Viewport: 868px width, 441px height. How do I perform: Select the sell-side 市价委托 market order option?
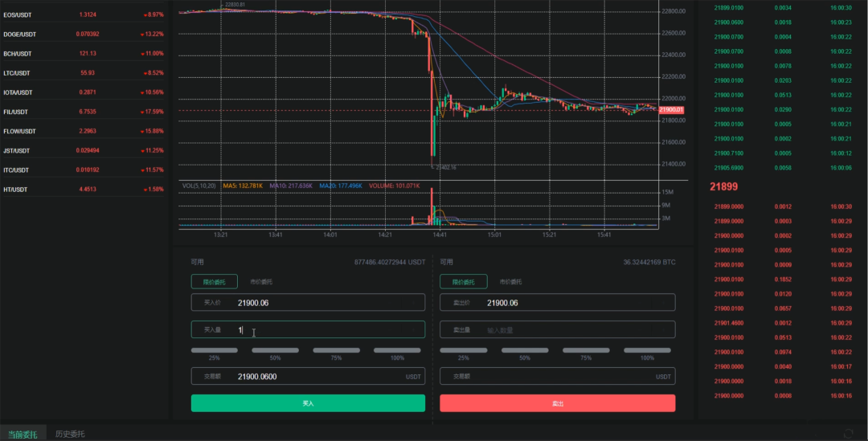(x=510, y=282)
